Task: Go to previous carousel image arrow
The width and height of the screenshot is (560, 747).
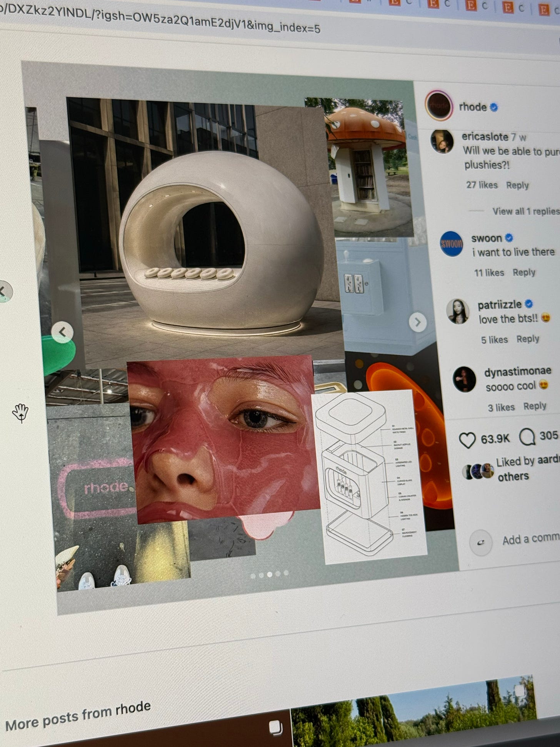Action: (62, 332)
